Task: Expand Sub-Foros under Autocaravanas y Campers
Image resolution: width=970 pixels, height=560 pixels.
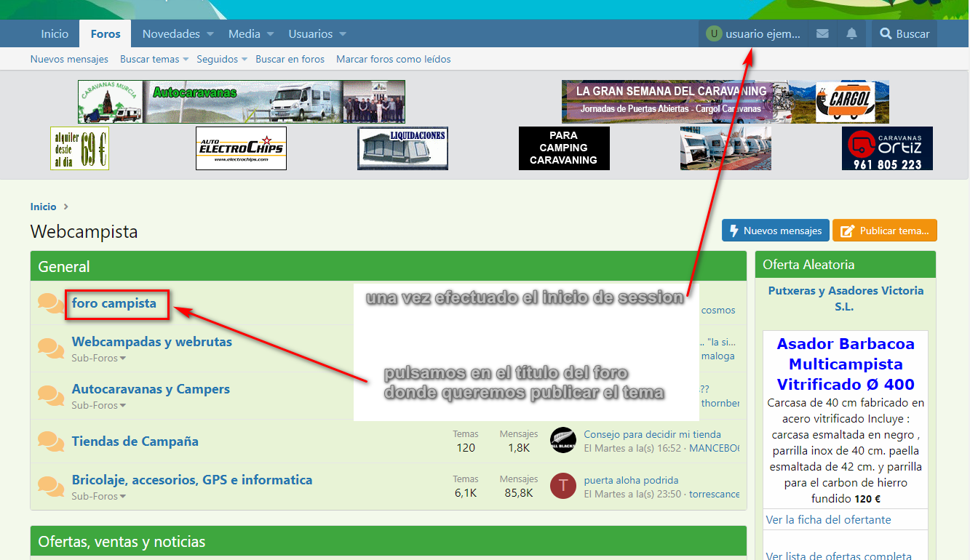Action: [98, 405]
